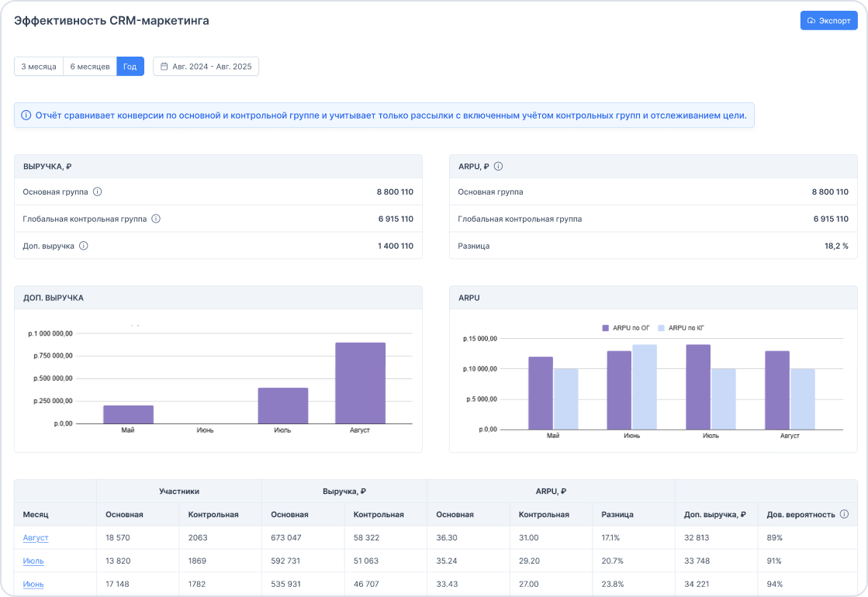
Task: Click info icon beside Глобальная контрольная группа
Action: click(156, 219)
